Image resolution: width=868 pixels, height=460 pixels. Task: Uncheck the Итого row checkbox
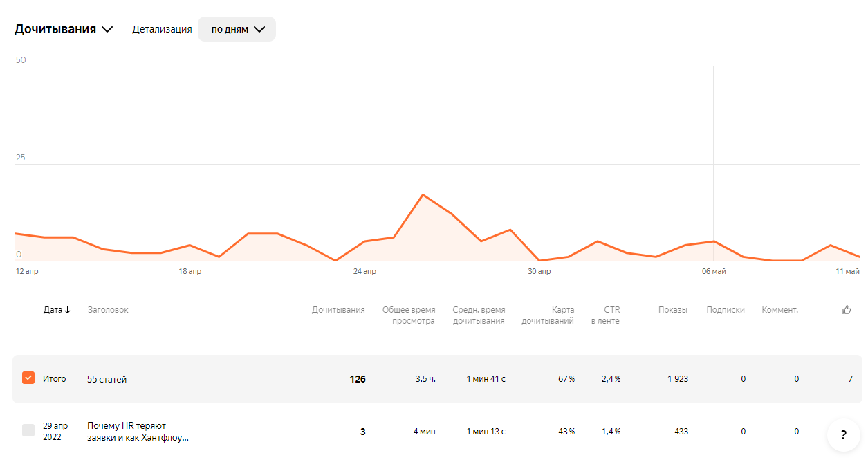pyautogui.click(x=28, y=378)
